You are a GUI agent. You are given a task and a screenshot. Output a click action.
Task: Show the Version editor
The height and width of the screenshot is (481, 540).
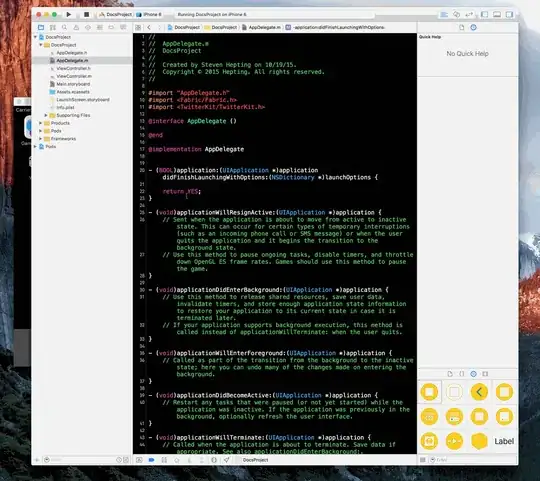469,14
